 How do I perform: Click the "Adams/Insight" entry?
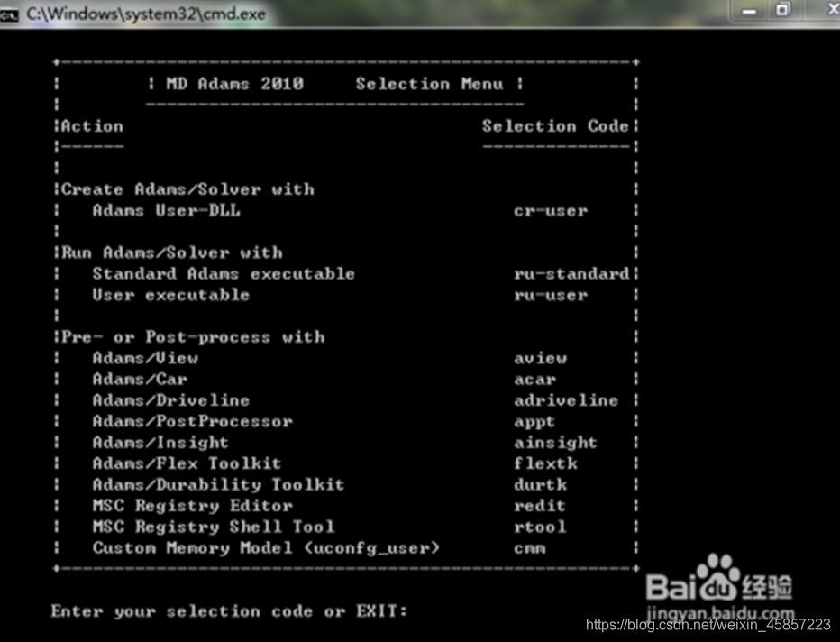click(160, 442)
